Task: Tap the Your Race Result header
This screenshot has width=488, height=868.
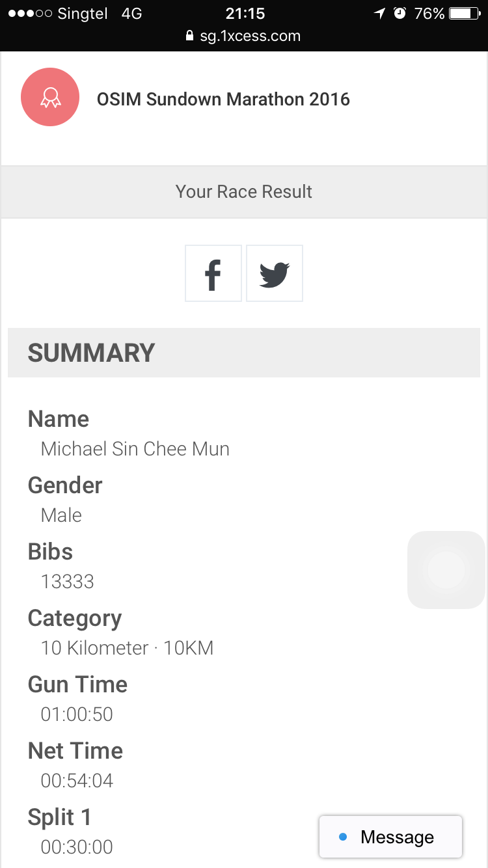Action: click(244, 192)
